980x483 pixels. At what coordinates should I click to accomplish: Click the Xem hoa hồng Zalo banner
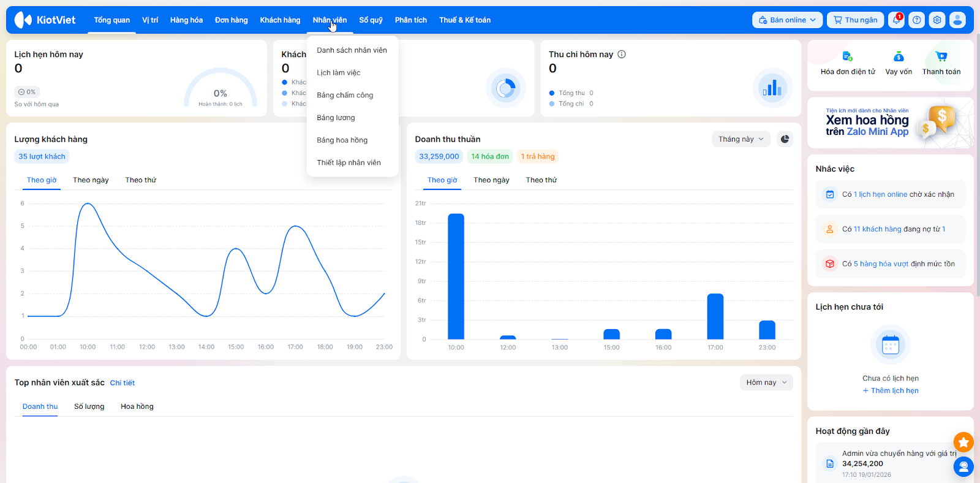pos(890,123)
